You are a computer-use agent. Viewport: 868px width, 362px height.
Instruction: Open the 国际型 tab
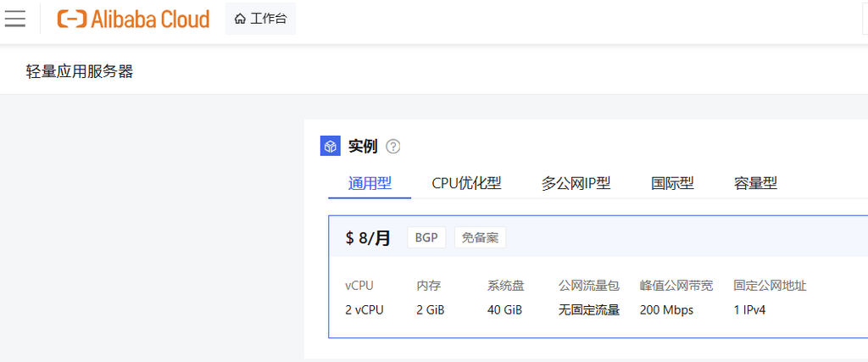(x=672, y=183)
